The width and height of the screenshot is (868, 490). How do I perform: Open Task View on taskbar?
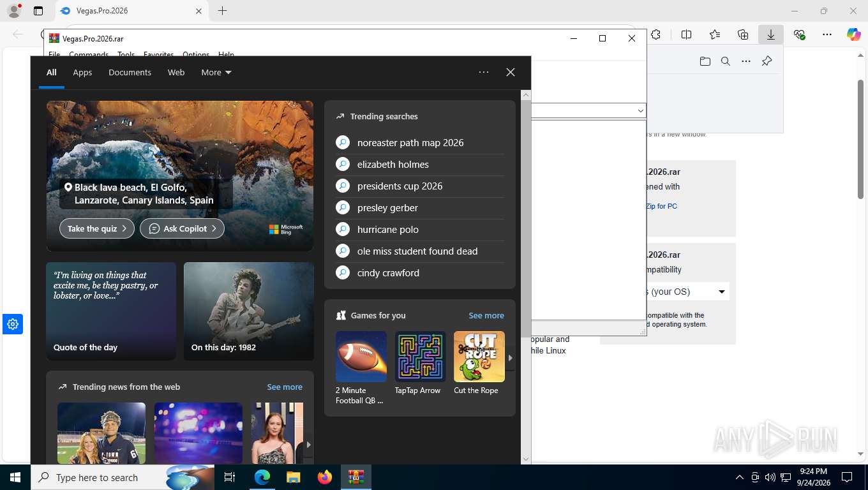tap(230, 477)
